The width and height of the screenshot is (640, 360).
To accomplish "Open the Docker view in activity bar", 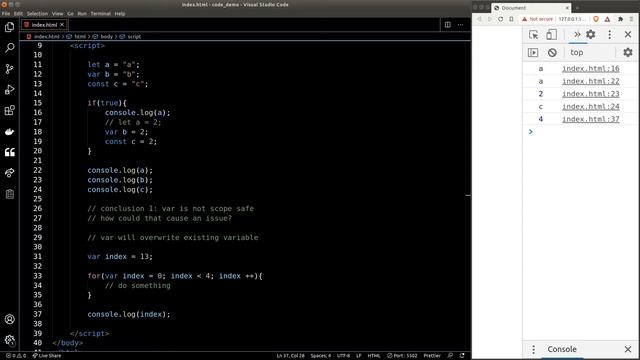I will click(x=9, y=131).
